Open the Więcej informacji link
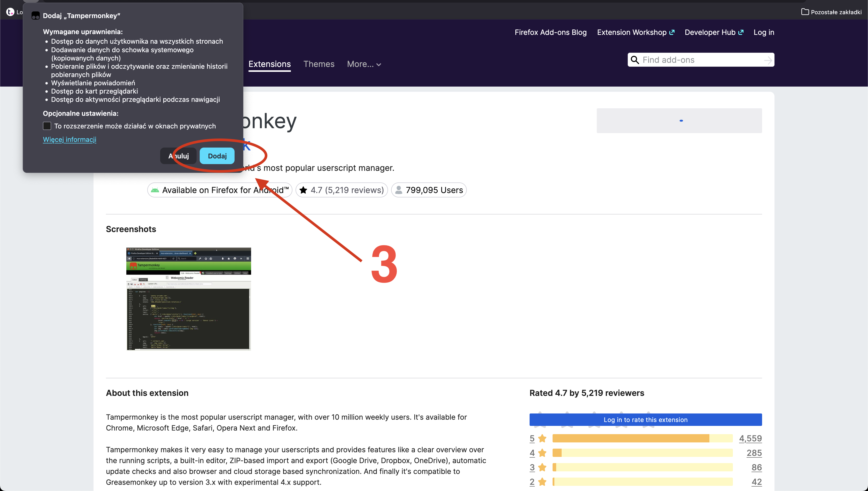 69,140
